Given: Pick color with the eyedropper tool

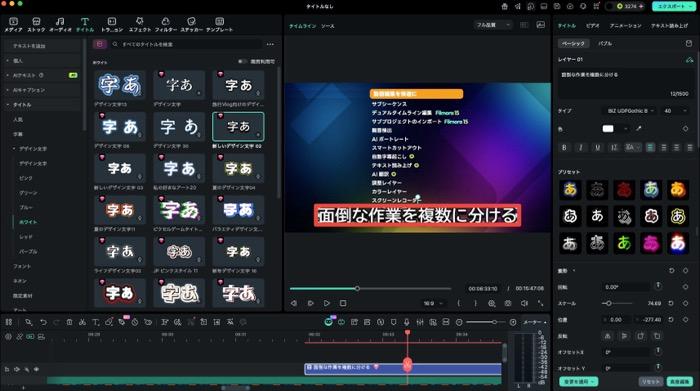Looking at the screenshot, I should coord(639,129).
